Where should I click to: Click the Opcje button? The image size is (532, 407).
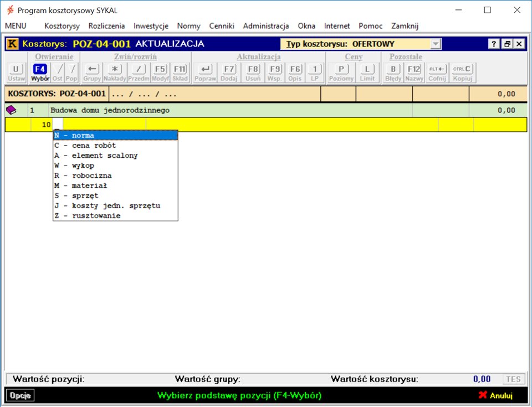20,395
